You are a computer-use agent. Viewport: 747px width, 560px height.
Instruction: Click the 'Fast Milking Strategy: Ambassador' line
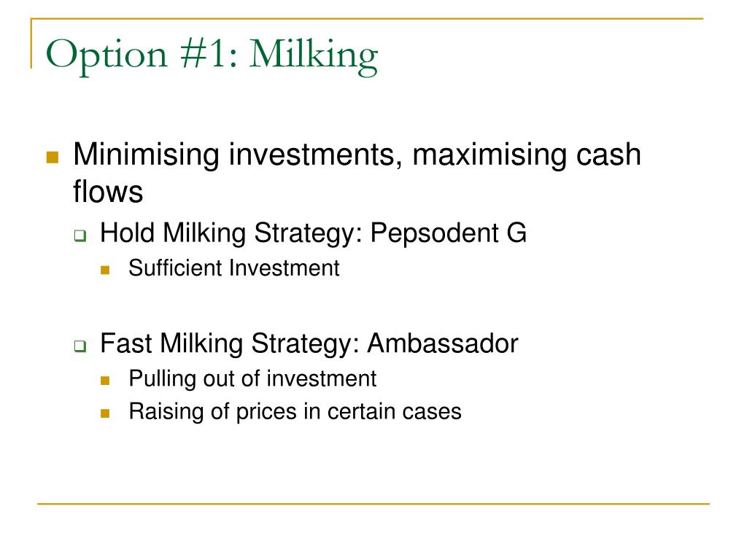309,344
